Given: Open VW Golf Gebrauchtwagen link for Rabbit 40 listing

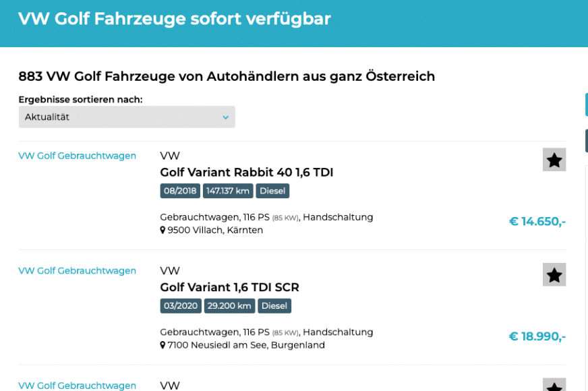Looking at the screenshot, I should click(78, 156).
